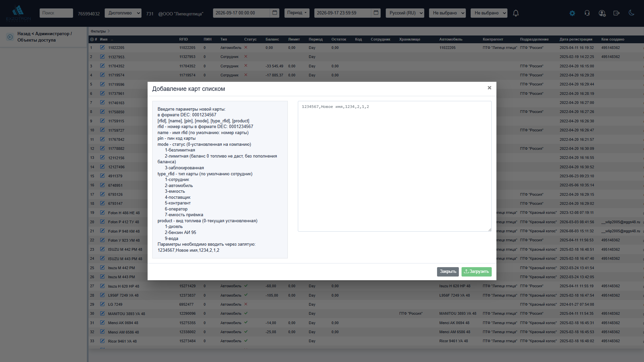
Task: Sort table by RFID column header
Action: pyautogui.click(x=183, y=39)
